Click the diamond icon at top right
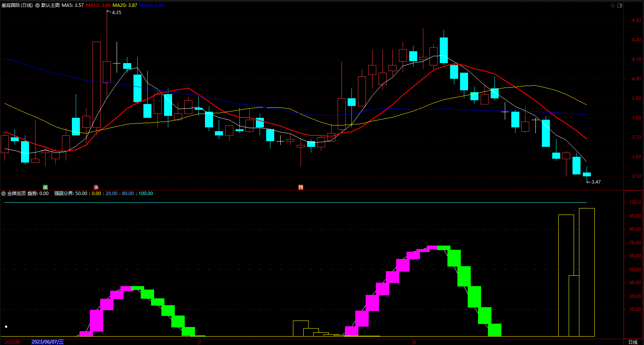644x345 pixels. click(613, 5)
